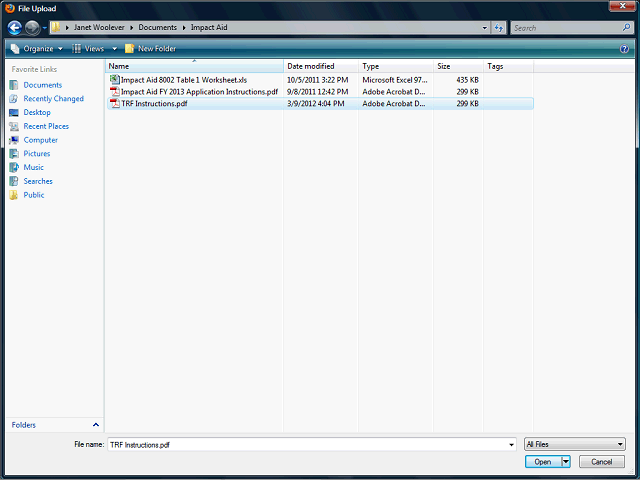The width and height of the screenshot is (640, 480).
Task: Sort by the Type column header
Action: click(396, 66)
